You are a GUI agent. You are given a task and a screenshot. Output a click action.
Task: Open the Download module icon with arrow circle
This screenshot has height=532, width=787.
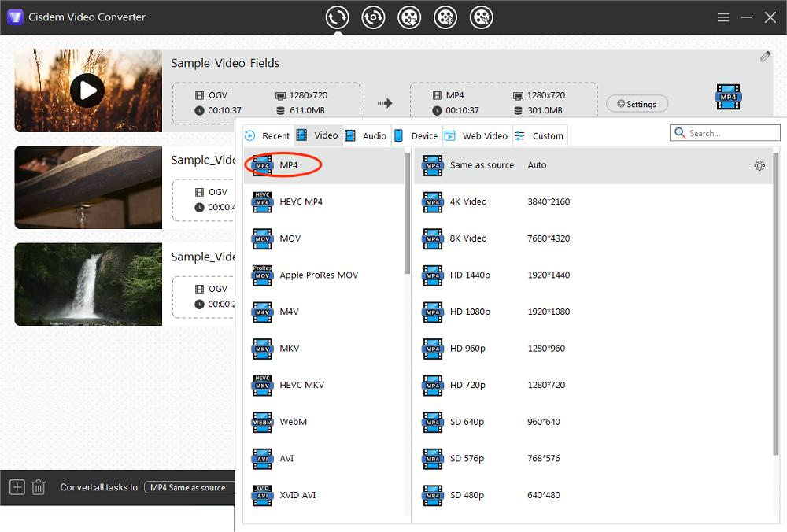coord(373,17)
